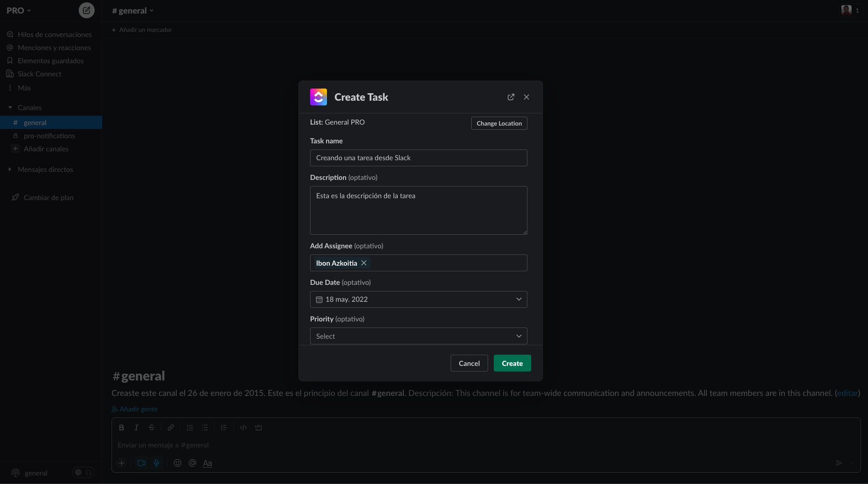Click the record audio clip microphone icon

pos(156,463)
